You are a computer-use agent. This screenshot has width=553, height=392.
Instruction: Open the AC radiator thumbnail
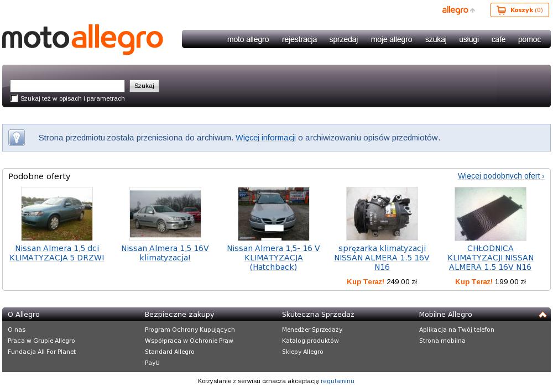click(490, 214)
